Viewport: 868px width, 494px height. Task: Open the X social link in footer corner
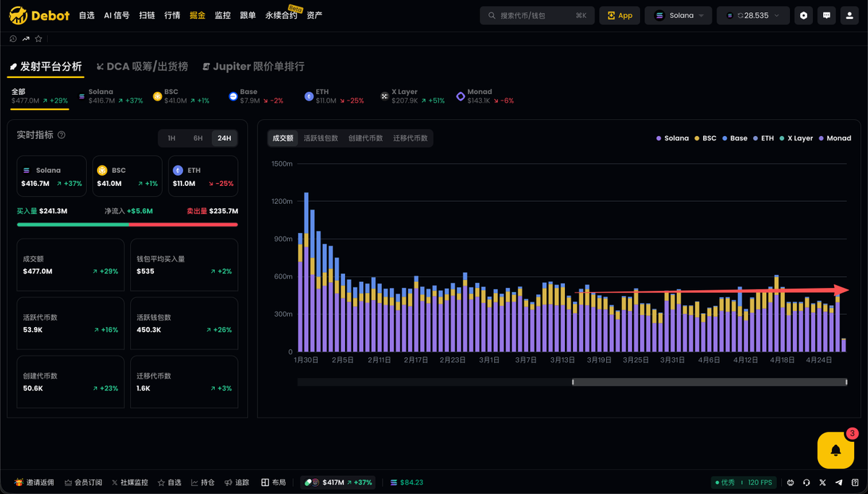[x=823, y=482]
